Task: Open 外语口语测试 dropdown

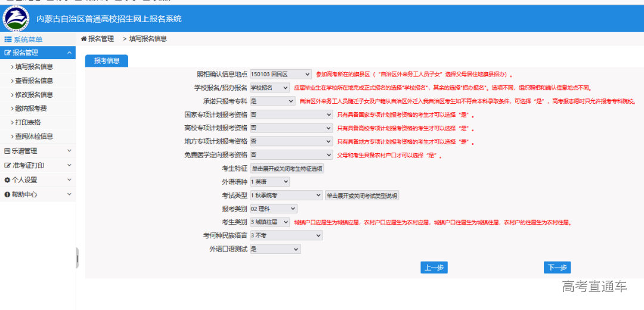Action: click(275, 249)
